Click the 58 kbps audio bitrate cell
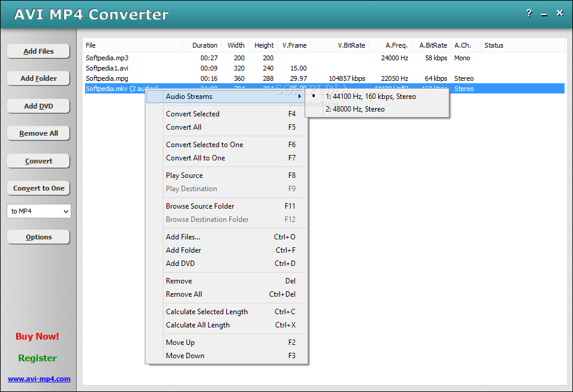 436,58
